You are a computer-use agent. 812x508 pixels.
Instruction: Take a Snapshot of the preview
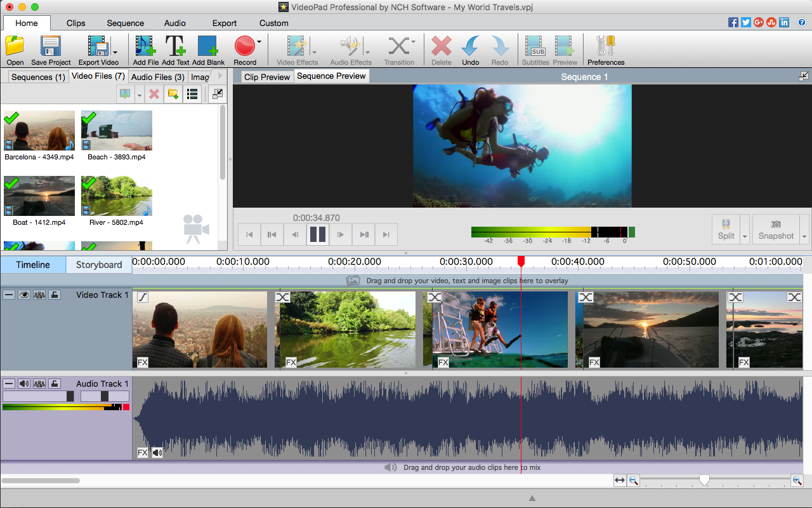point(775,229)
